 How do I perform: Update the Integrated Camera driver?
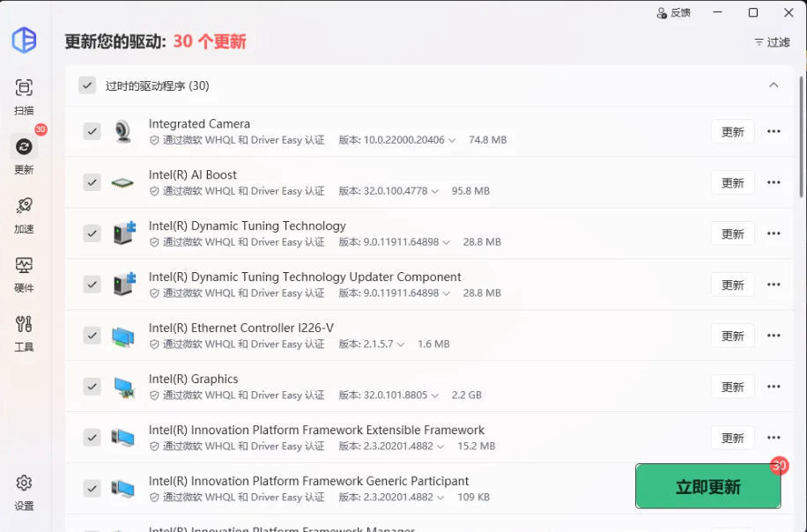[733, 132]
